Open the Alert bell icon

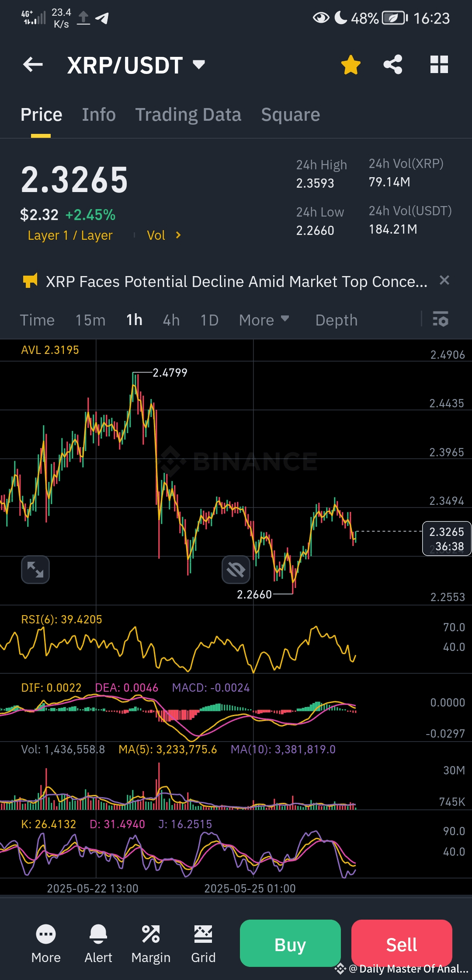click(x=98, y=944)
